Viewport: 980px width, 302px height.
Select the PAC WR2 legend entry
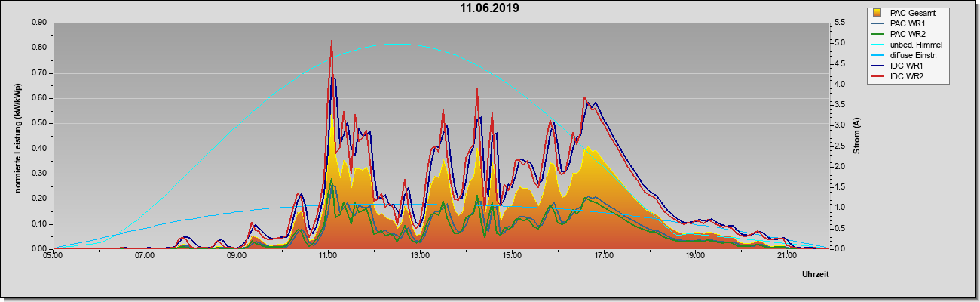(907, 34)
